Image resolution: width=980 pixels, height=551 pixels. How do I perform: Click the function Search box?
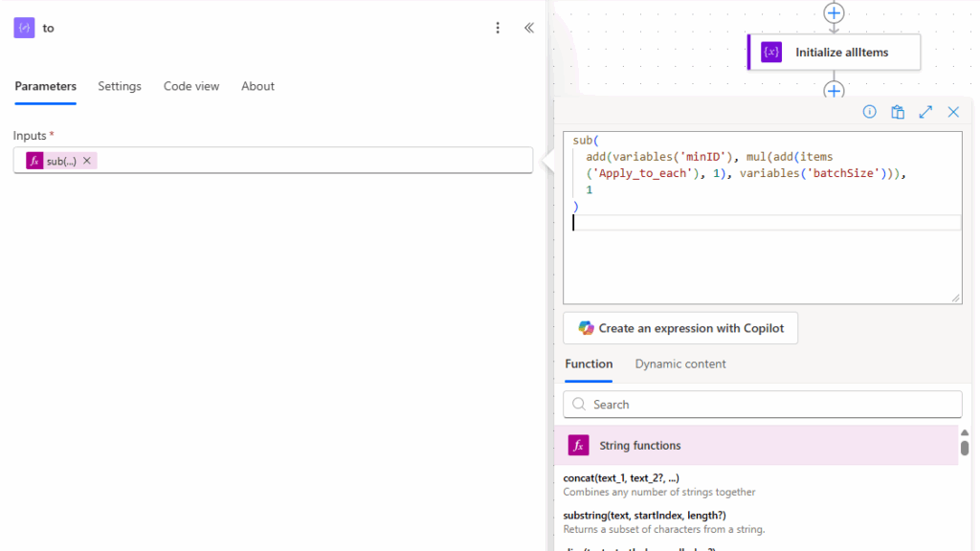click(763, 405)
